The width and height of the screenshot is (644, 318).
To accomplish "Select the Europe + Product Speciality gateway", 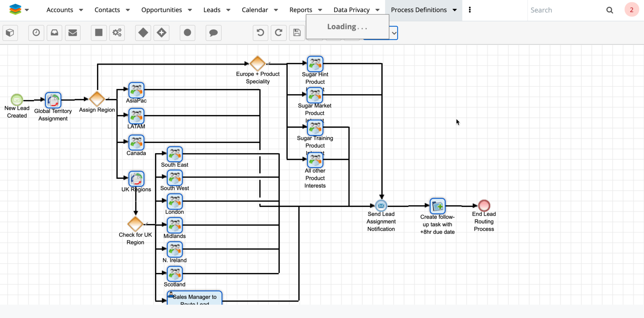I will (x=258, y=63).
